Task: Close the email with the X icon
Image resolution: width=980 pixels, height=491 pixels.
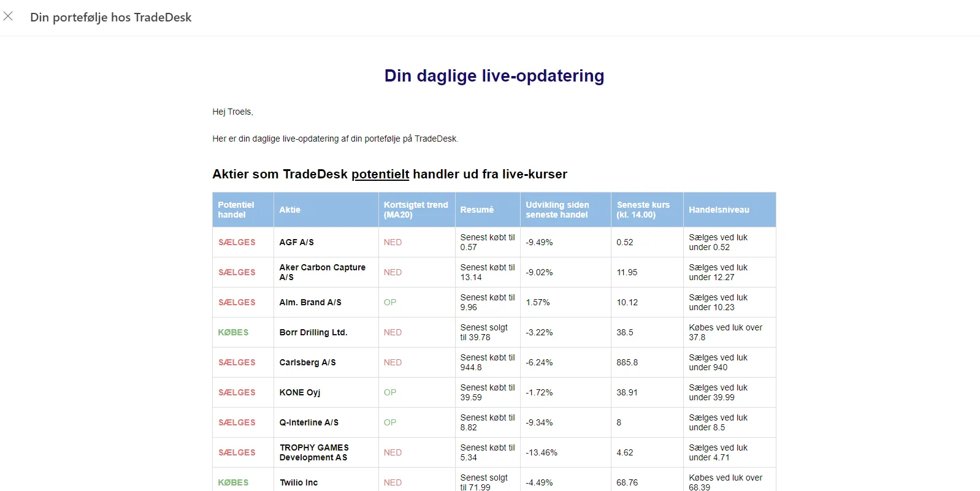Action: (x=8, y=17)
